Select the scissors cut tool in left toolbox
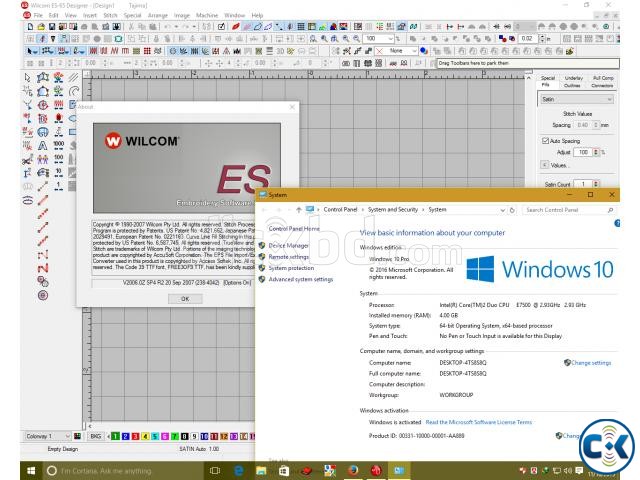The image size is (640, 480). pyautogui.click(x=27, y=160)
